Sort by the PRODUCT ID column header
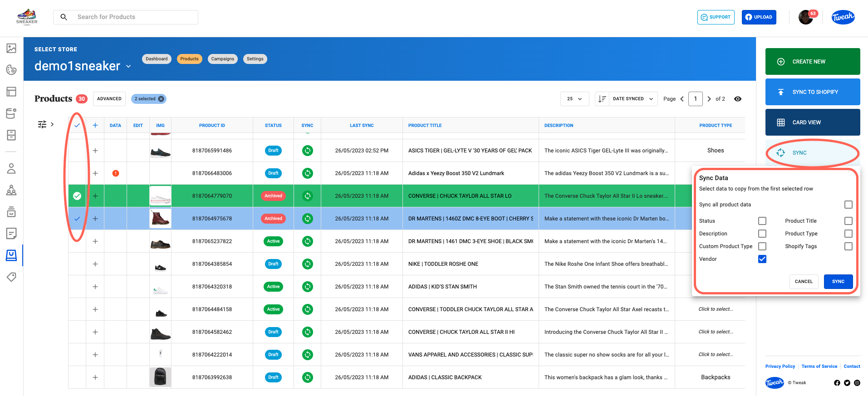This screenshot has width=868, height=396. pyautogui.click(x=212, y=126)
